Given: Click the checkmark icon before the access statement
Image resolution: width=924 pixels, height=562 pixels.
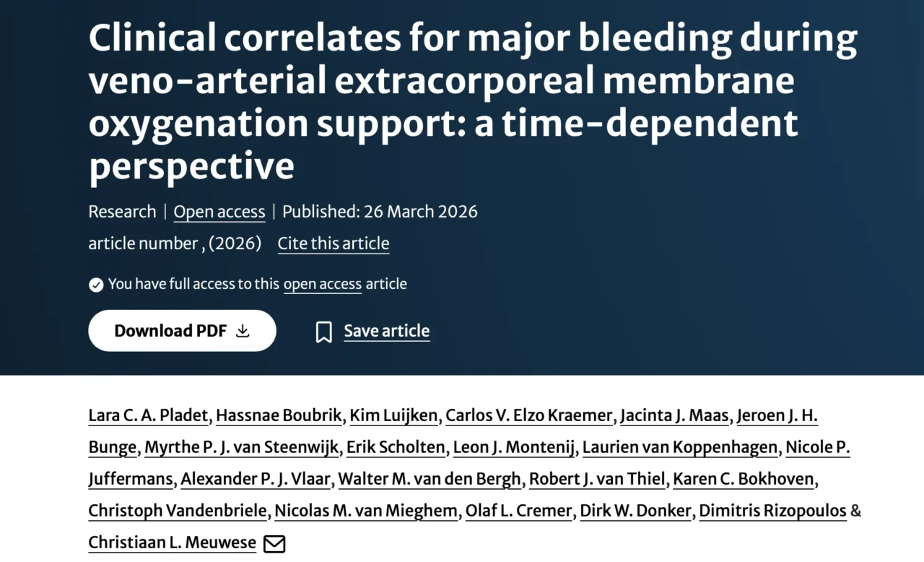Looking at the screenshot, I should [96, 284].
